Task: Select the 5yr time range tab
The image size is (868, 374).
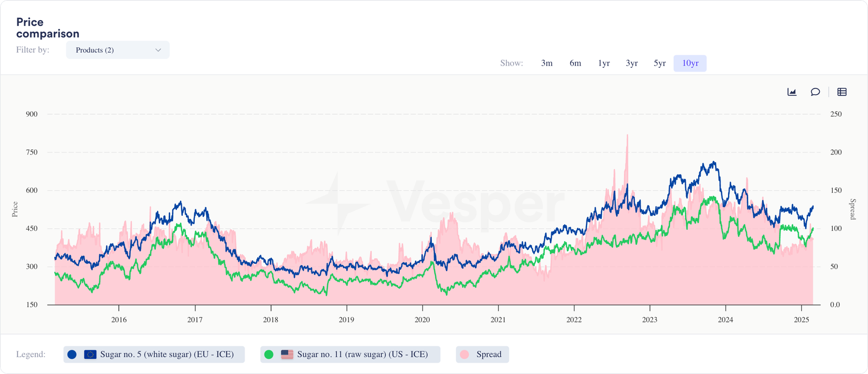Action: point(659,63)
